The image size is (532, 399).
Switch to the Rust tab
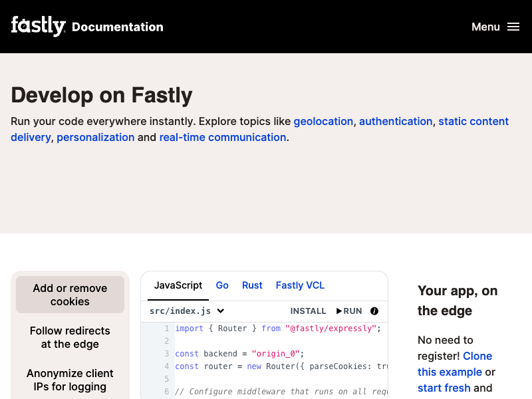(252, 285)
